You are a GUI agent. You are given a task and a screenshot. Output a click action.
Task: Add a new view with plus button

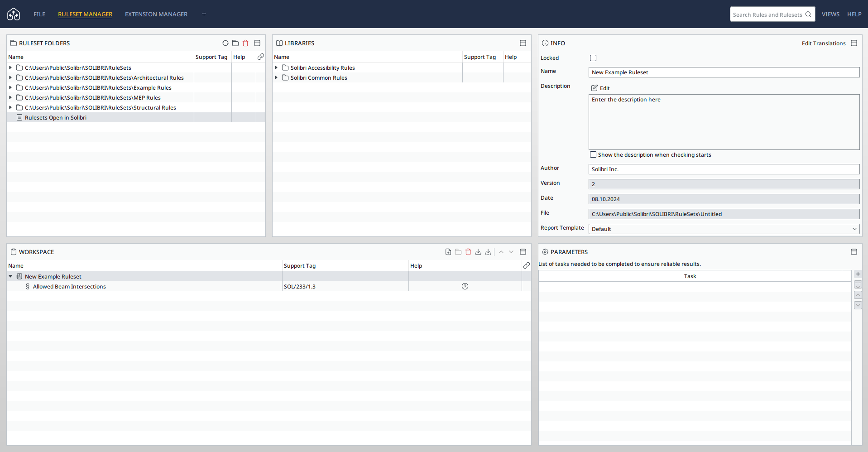(204, 14)
